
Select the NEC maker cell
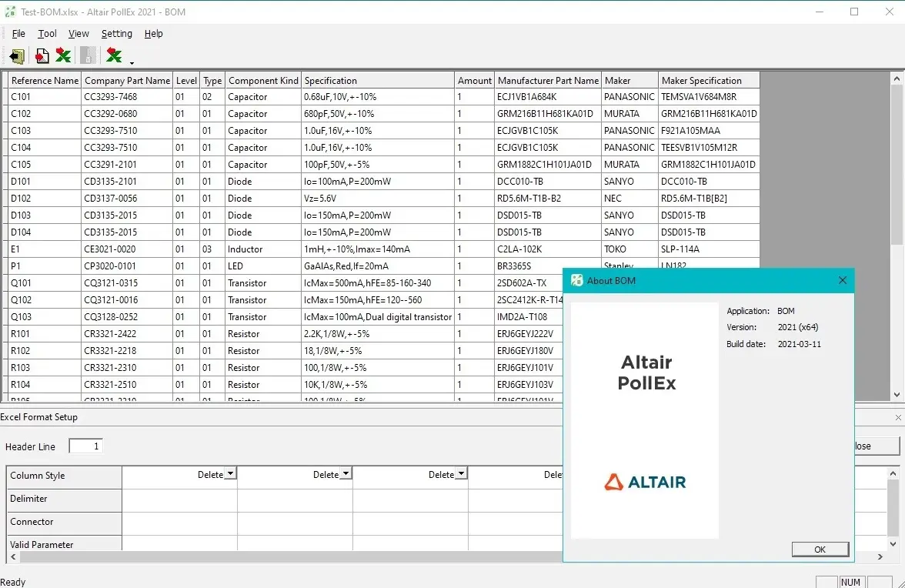[x=629, y=199]
